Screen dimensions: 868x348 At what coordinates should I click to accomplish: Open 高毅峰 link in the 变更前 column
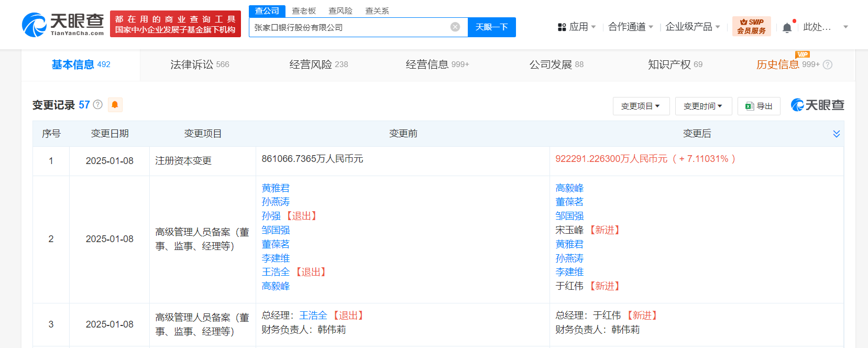pyautogui.click(x=276, y=286)
